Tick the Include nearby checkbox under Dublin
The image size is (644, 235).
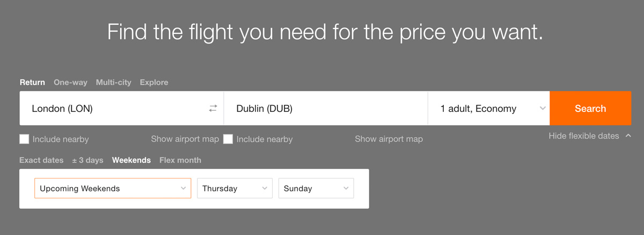228,139
